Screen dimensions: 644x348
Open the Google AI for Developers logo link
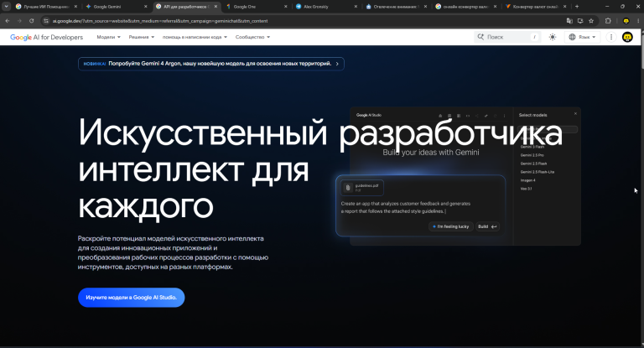46,37
